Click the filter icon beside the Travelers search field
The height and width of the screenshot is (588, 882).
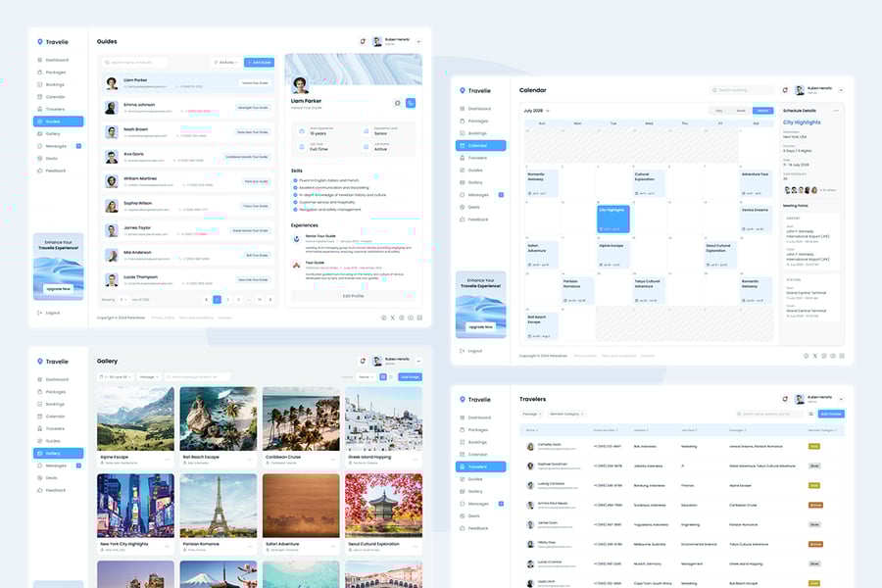point(810,415)
